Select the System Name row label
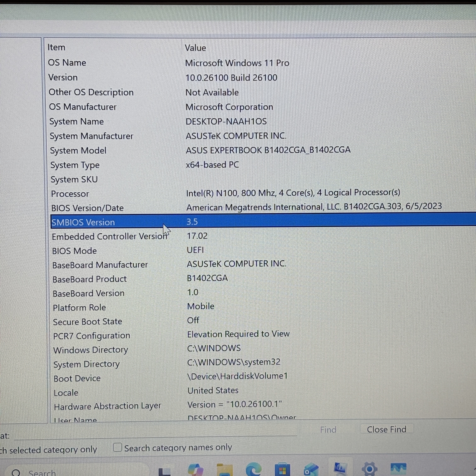This screenshot has width=476, height=476. click(x=77, y=122)
